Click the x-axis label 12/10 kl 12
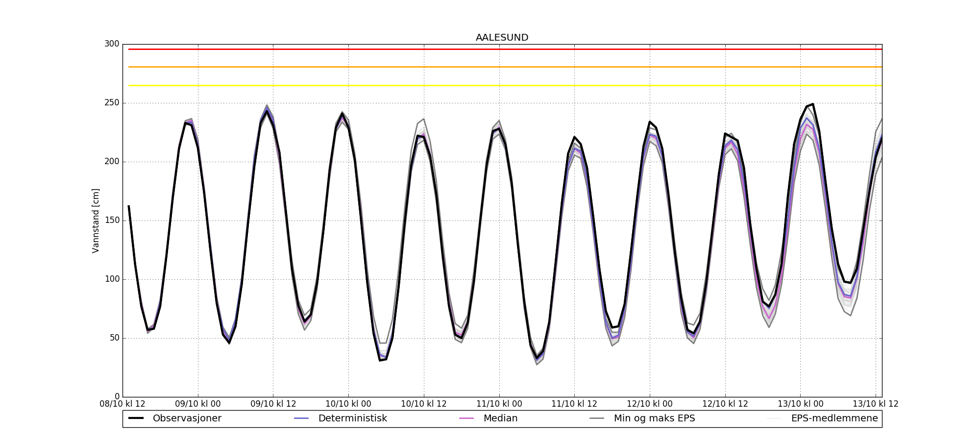Screen dimensions: 980x441 click(x=725, y=404)
